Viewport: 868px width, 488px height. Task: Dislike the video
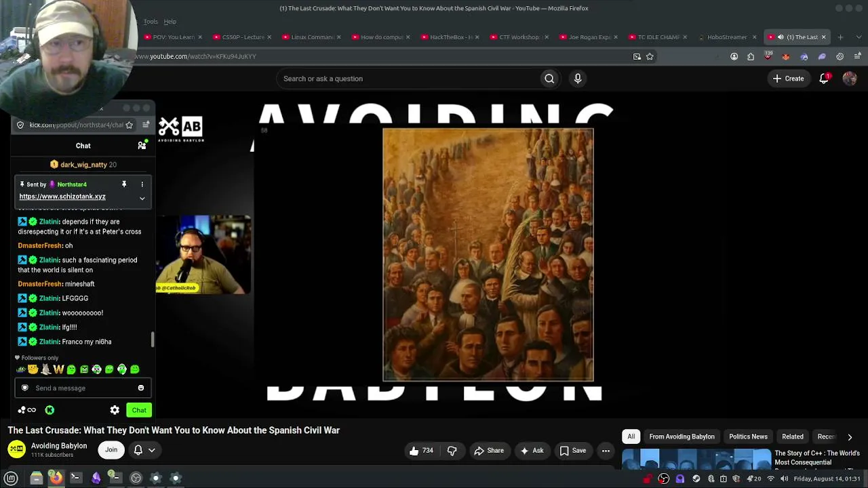click(452, 451)
